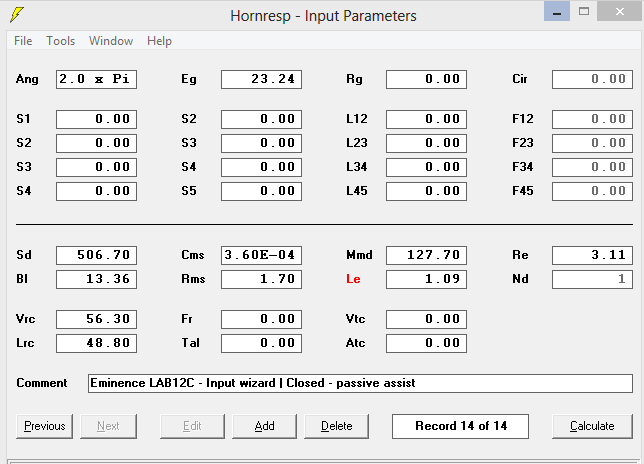
Task: Click the Nd field showing 1
Action: pos(592,279)
